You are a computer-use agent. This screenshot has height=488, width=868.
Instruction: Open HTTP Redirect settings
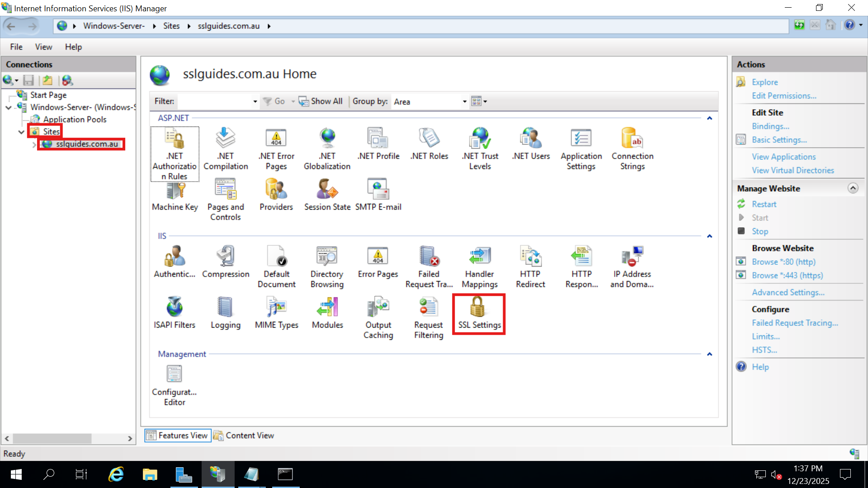tap(530, 267)
